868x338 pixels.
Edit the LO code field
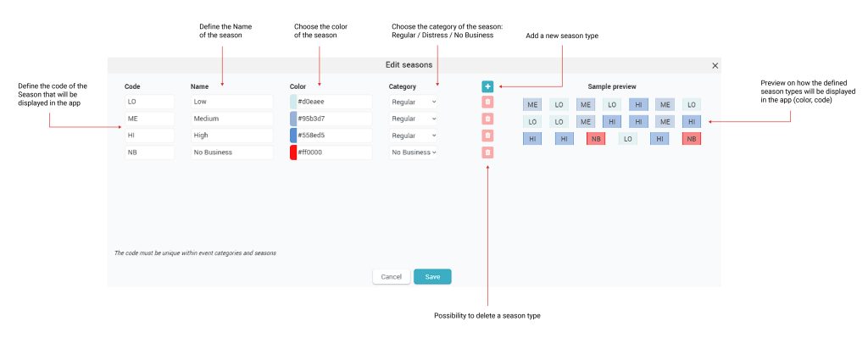149,102
